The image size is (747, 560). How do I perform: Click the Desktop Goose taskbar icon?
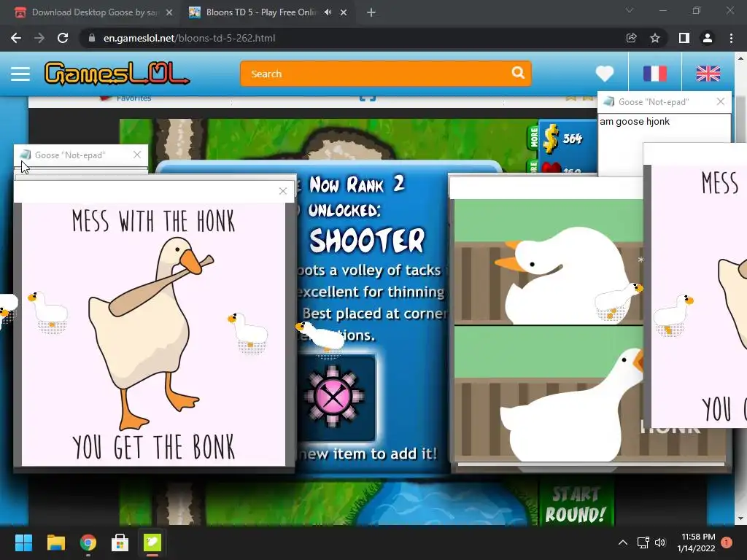pos(152,542)
